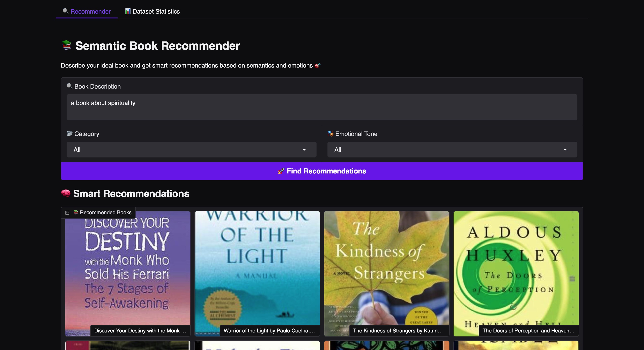This screenshot has height=350, width=644.
Task: Click the brain icon next to Smart Recommendations
Action: coord(66,193)
